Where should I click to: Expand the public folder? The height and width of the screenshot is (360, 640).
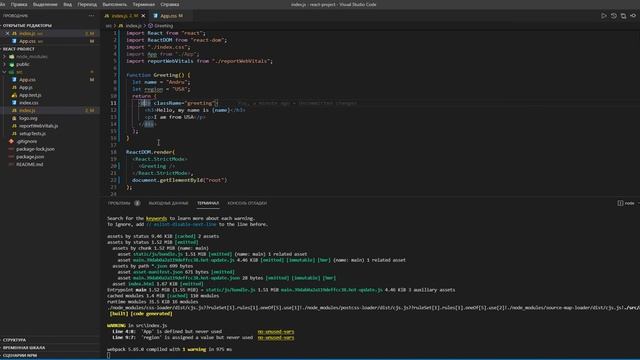[22, 64]
